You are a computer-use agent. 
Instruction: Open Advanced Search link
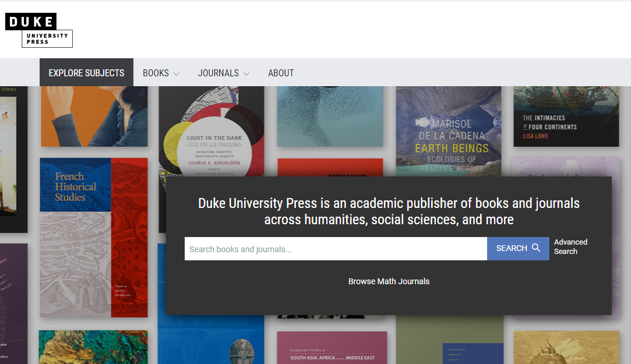pyautogui.click(x=570, y=246)
